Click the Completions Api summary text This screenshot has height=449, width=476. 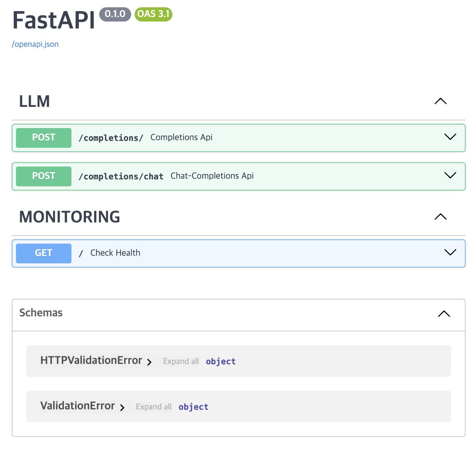click(181, 137)
